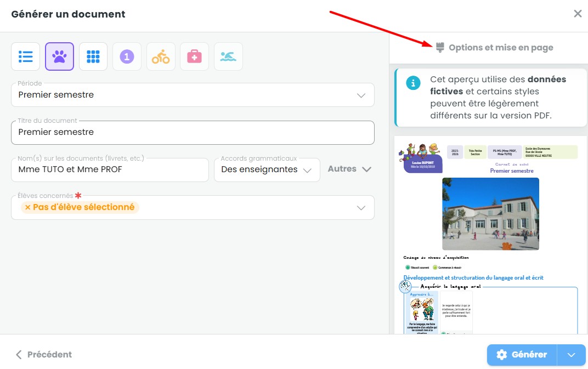
Task: Click the Nom(s) sur les documents field
Action: pyautogui.click(x=110, y=170)
